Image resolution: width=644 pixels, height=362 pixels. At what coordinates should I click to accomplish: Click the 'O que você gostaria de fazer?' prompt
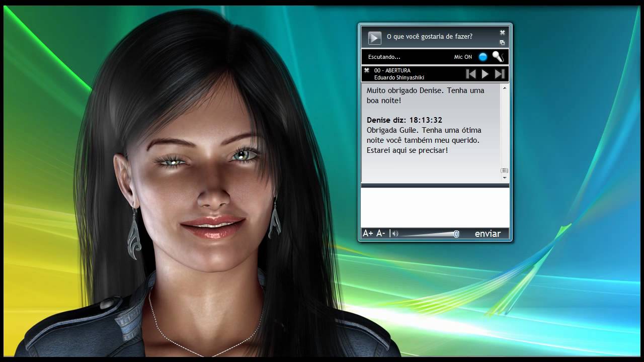click(430, 37)
